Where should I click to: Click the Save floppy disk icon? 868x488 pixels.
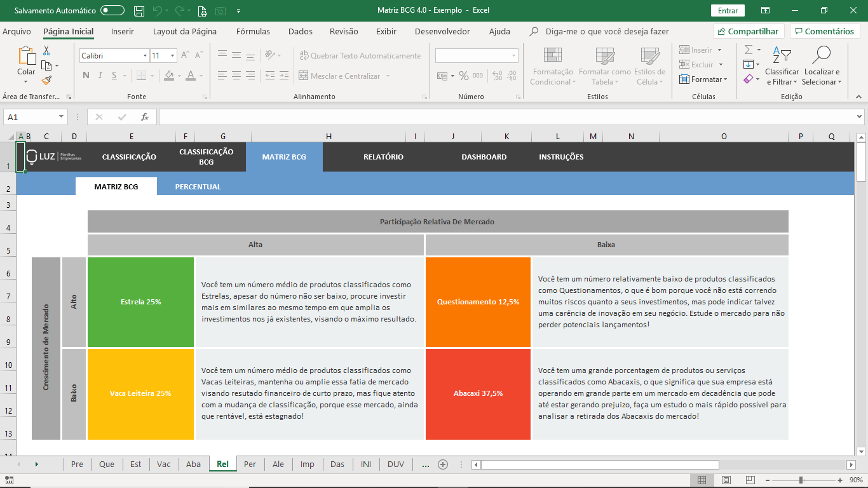point(139,11)
